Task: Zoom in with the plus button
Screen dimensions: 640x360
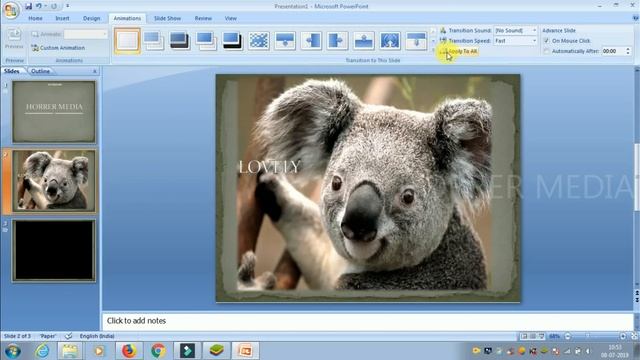Action: [623, 336]
